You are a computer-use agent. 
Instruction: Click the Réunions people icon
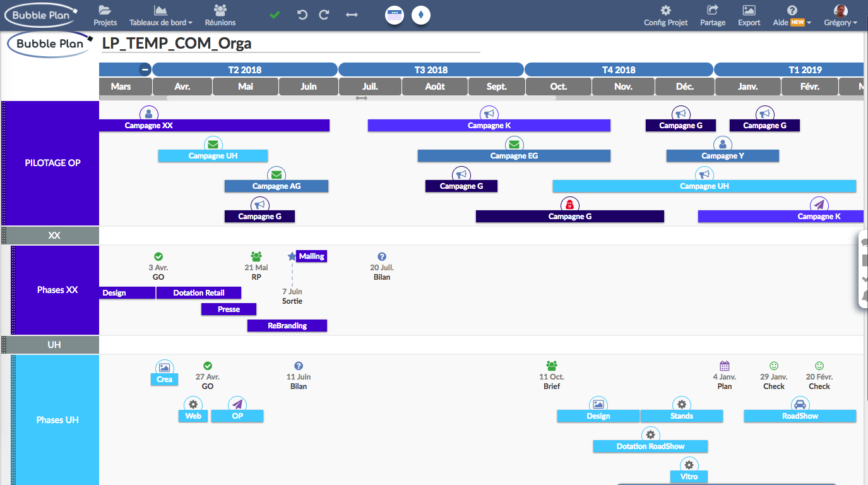(x=220, y=11)
